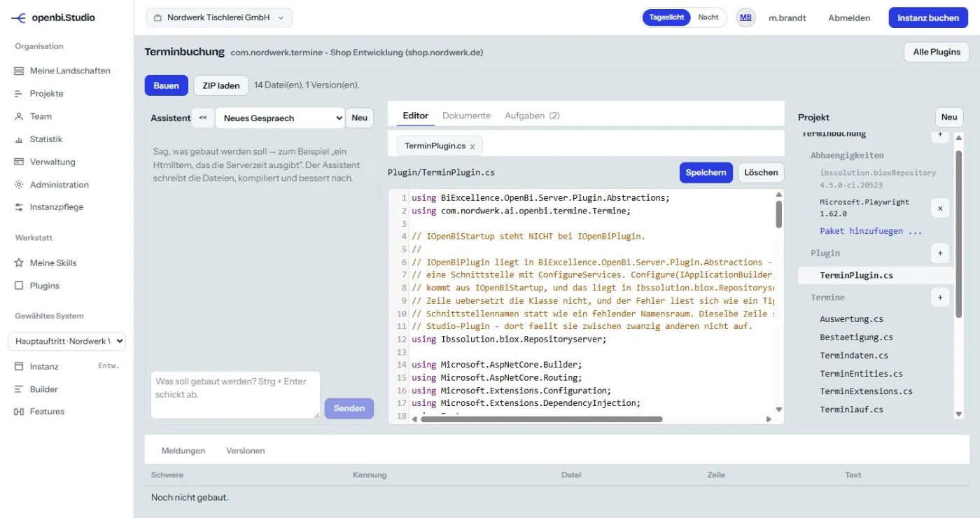This screenshot has height=518, width=980.
Task: Add file to Termine folder
Action: 940,297
